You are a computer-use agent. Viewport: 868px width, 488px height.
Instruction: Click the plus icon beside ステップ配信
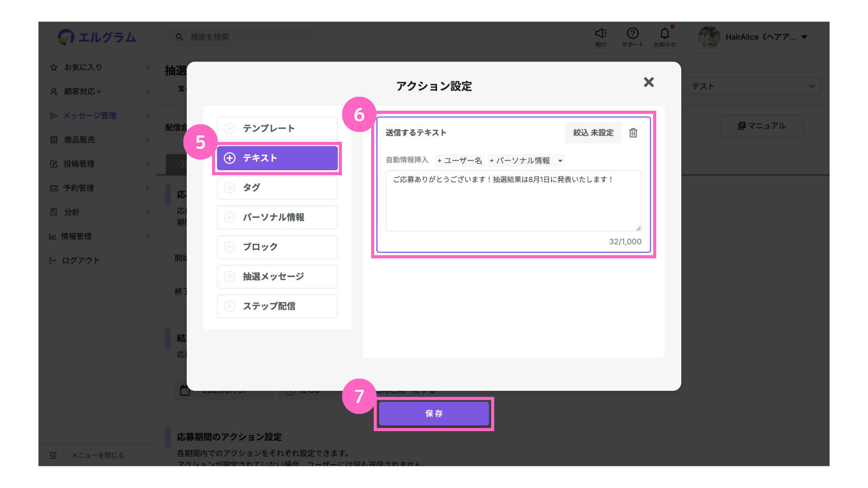[230, 306]
